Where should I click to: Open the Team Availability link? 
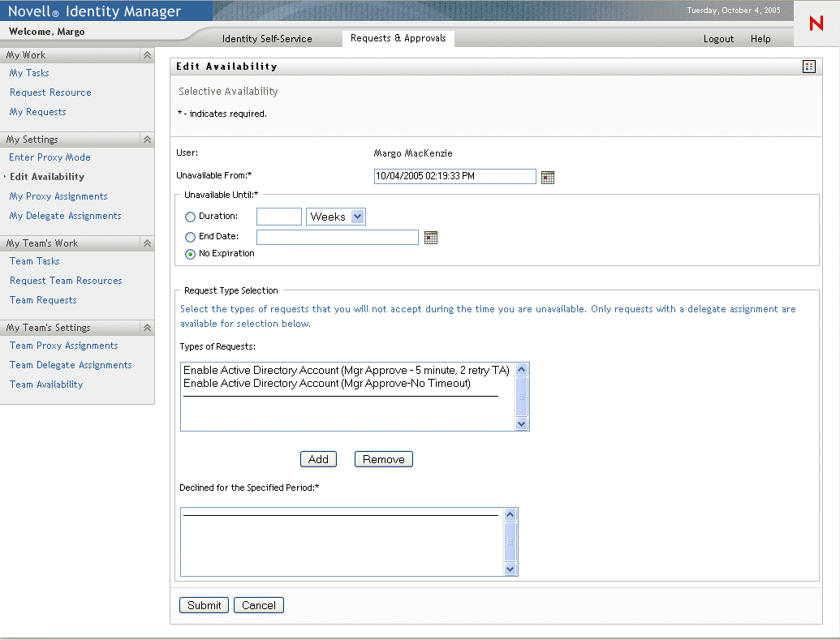[46, 384]
